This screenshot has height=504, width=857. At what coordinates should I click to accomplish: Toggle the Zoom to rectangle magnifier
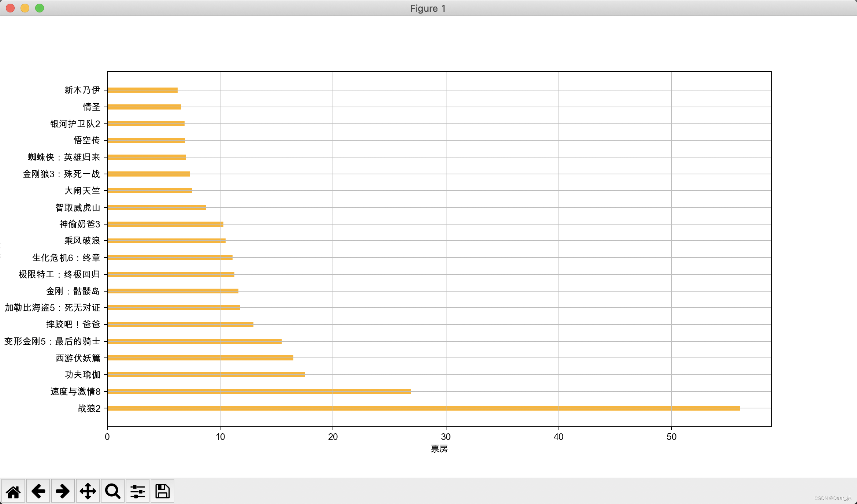coord(113,491)
